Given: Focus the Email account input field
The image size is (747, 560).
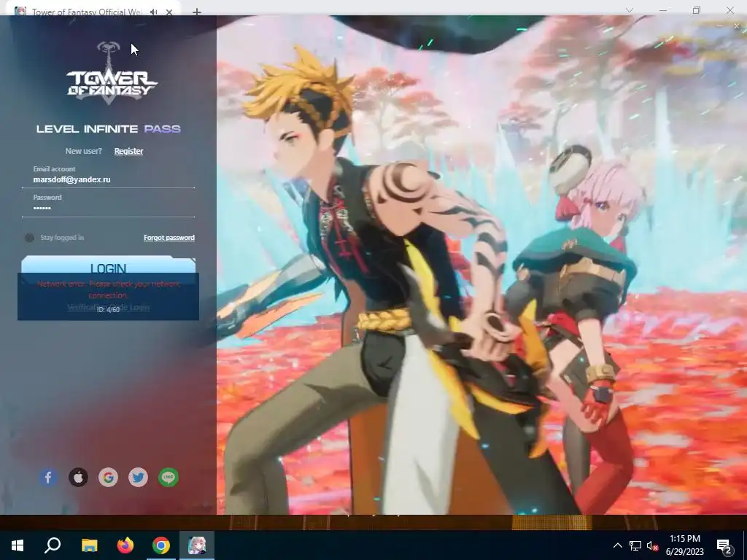Looking at the screenshot, I should coord(108,179).
